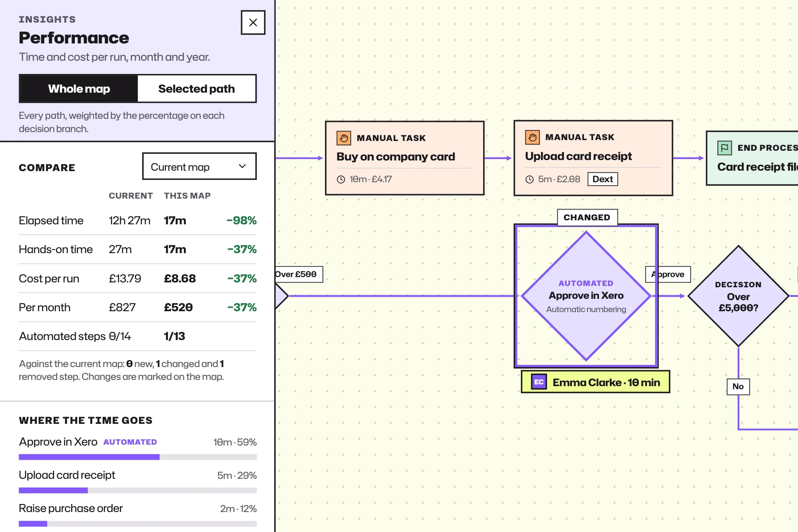Click the £8.68 cost per run value

(x=180, y=279)
